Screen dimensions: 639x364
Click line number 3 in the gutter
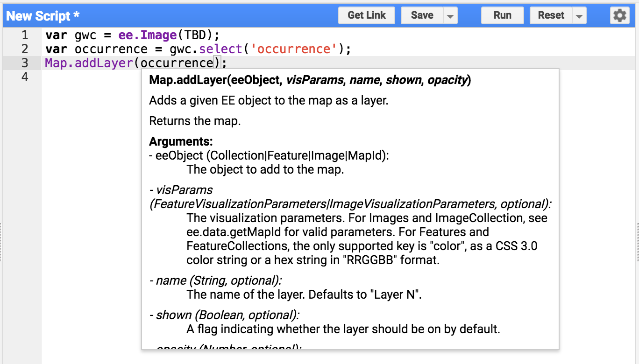(x=25, y=63)
